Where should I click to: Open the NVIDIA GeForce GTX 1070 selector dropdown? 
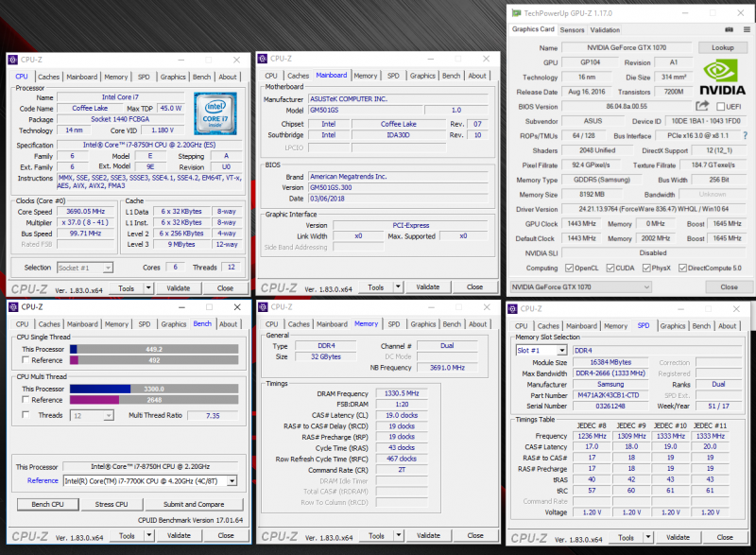tap(580, 286)
